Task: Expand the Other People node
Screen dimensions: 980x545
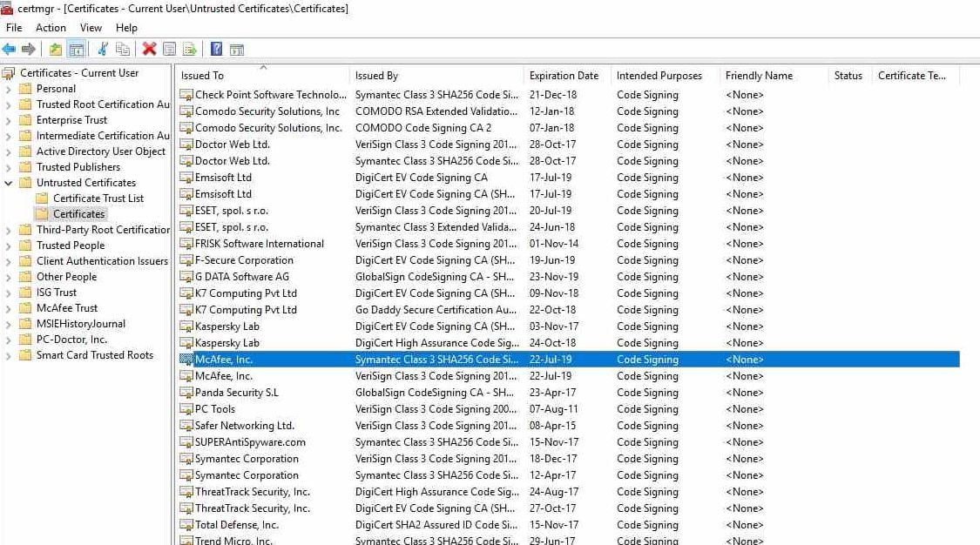Action: 8,277
